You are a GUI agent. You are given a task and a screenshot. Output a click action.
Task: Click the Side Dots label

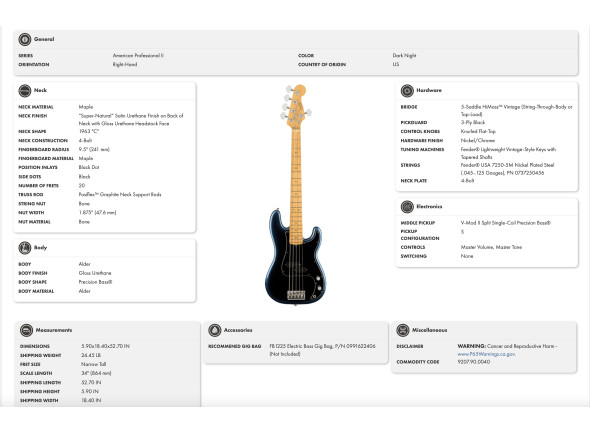click(30, 177)
